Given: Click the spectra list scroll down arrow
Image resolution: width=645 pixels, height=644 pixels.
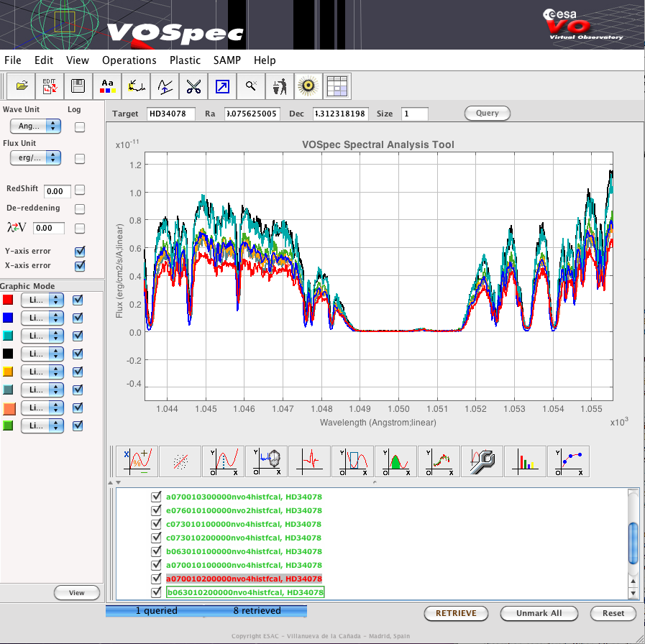Looking at the screenshot, I should pos(633,593).
